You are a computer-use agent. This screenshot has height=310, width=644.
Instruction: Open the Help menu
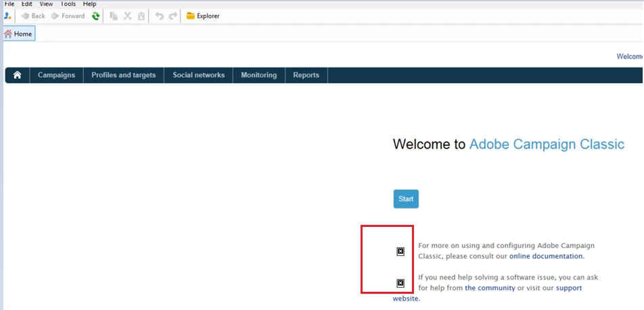click(x=89, y=4)
